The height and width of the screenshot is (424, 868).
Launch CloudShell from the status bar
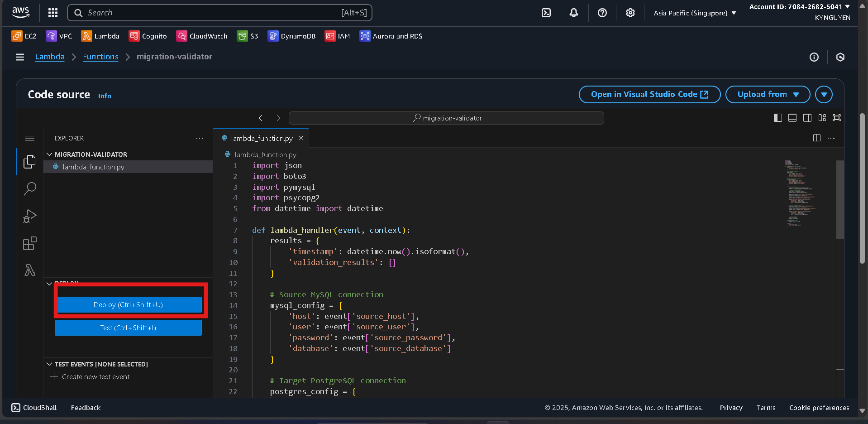[x=34, y=407]
